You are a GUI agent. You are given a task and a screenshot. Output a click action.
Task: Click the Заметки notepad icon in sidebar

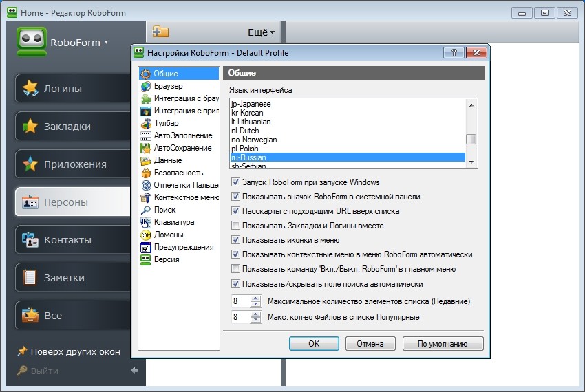click(x=30, y=278)
